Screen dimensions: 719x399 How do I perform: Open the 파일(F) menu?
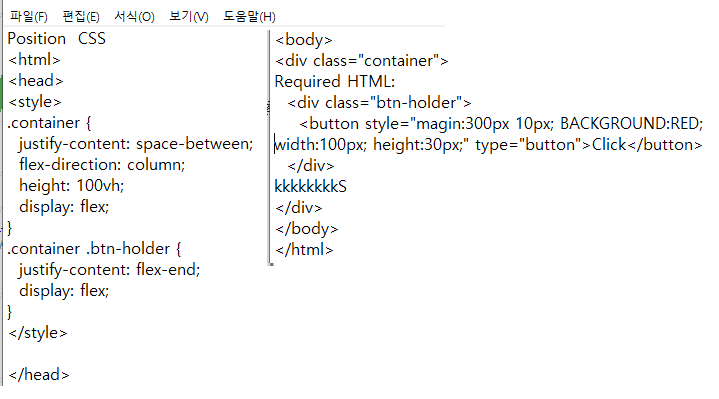pos(28,17)
